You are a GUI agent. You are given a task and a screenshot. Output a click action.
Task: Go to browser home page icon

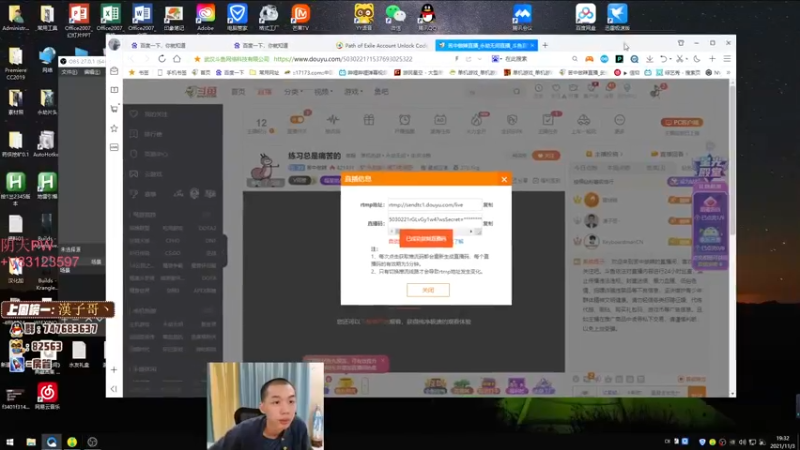pos(177,59)
